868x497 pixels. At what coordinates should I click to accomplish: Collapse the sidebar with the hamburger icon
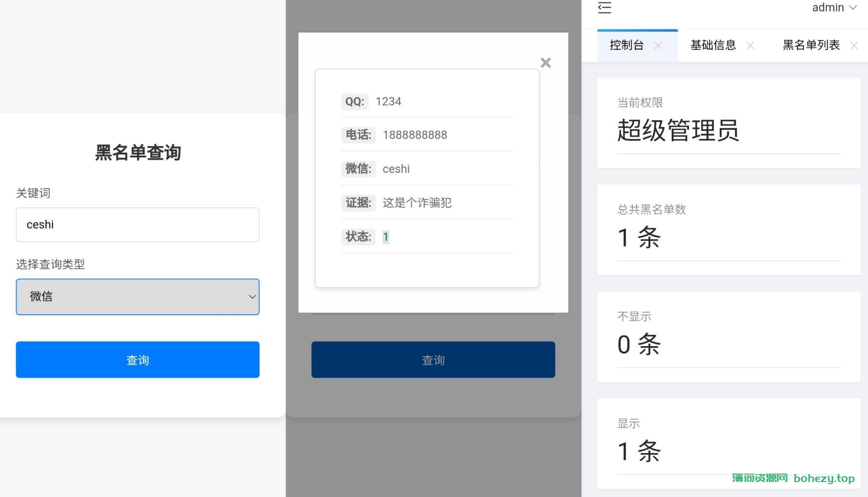[x=604, y=7]
